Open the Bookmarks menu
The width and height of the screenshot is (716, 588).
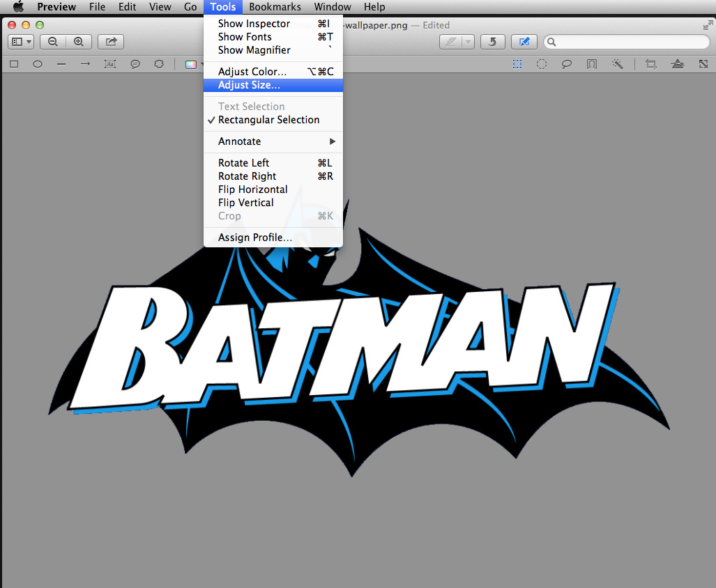click(x=275, y=7)
